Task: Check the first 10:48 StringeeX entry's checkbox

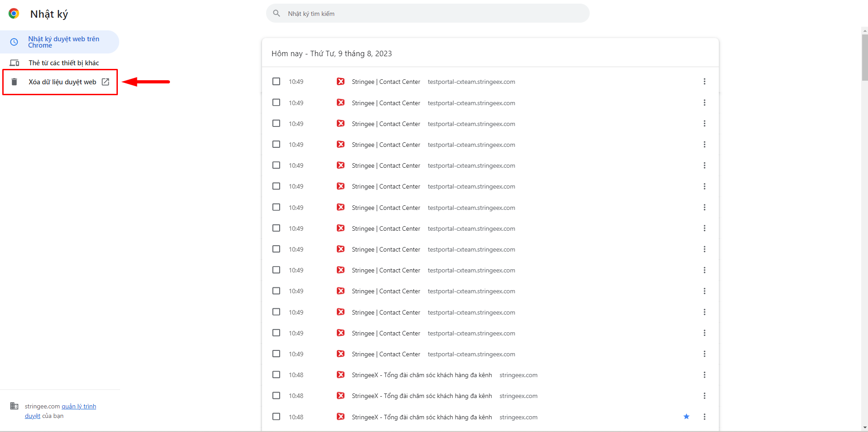Action: tap(276, 375)
